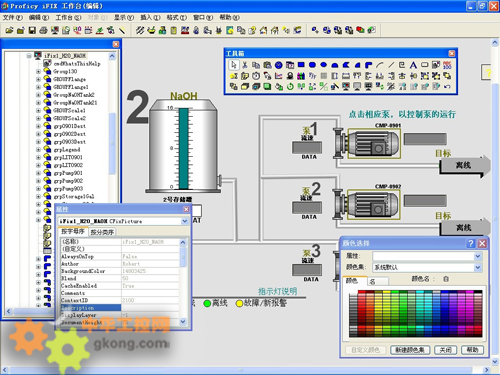
Task: Select the Arc drawing tool in the toolbox
Action: pyautogui.click(x=380, y=65)
